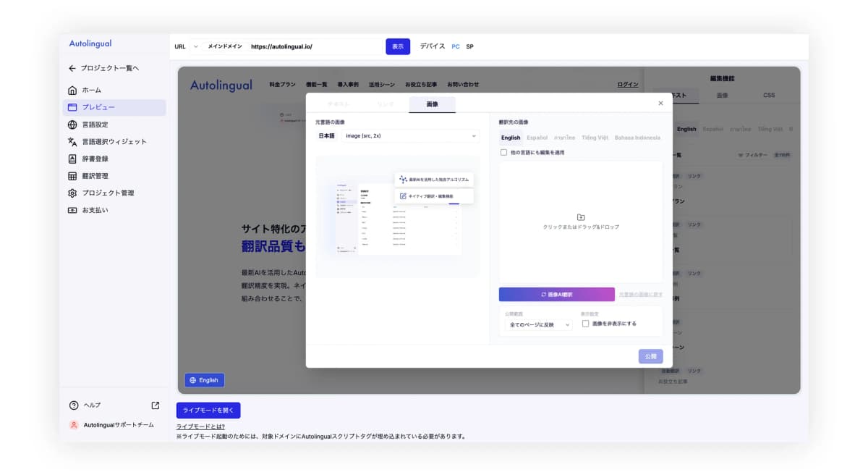Click the globe icon for 言語設定
This screenshot has height=475, width=868.
click(72, 125)
